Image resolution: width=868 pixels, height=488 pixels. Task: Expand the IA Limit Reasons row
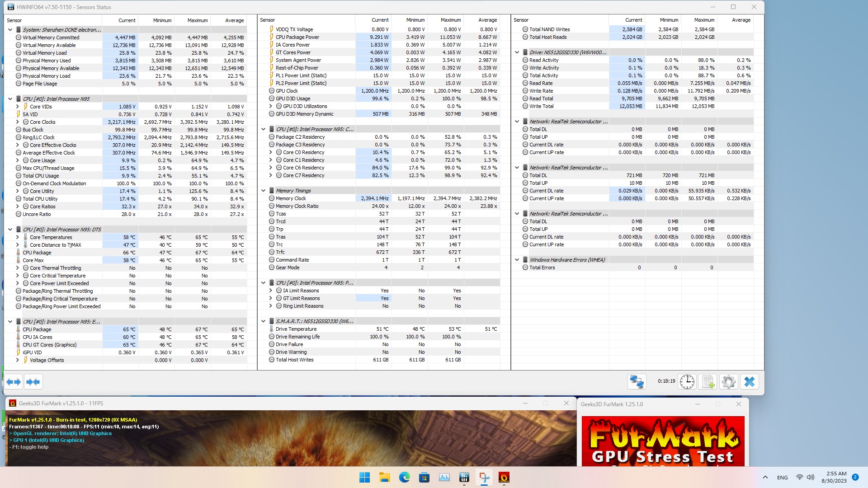click(271, 291)
